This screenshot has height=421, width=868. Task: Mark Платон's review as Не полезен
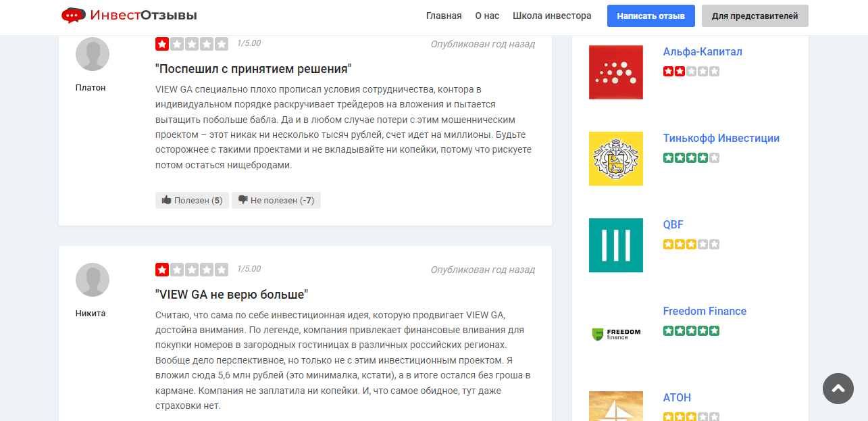coord(276,201)
